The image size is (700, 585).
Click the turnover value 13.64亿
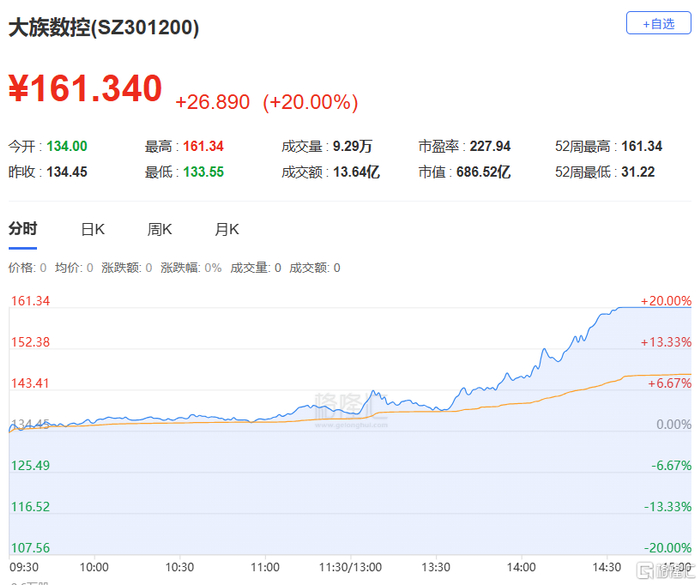point(356,172)
